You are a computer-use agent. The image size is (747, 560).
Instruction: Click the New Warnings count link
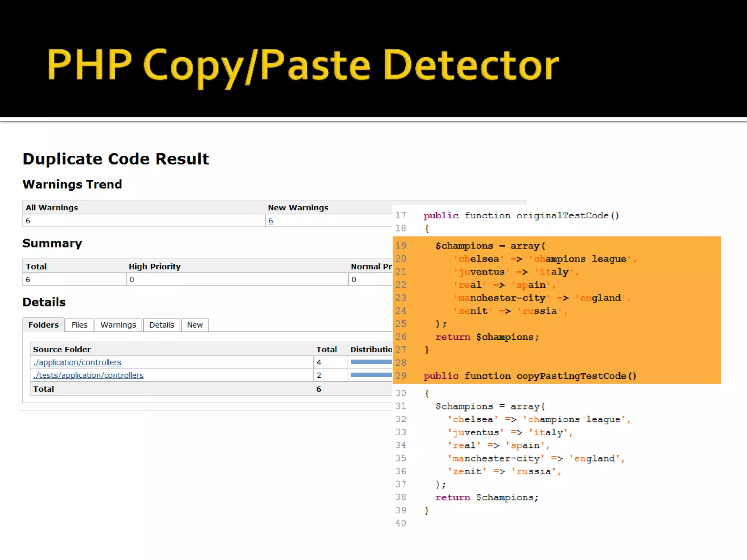coord(271,221)
